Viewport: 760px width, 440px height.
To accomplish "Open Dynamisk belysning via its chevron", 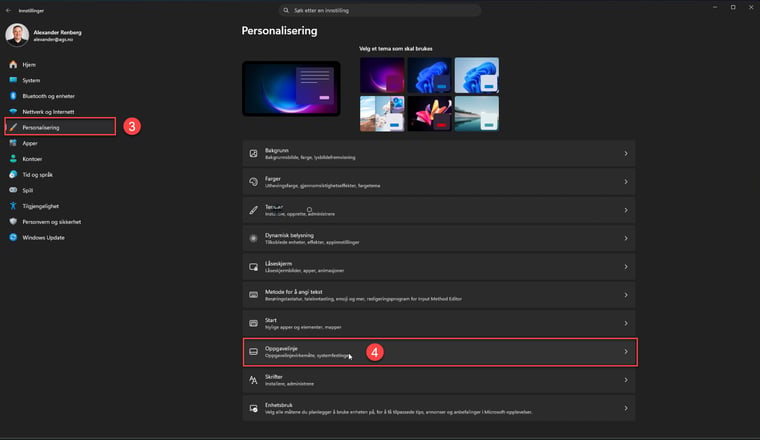I will [626, 238].
